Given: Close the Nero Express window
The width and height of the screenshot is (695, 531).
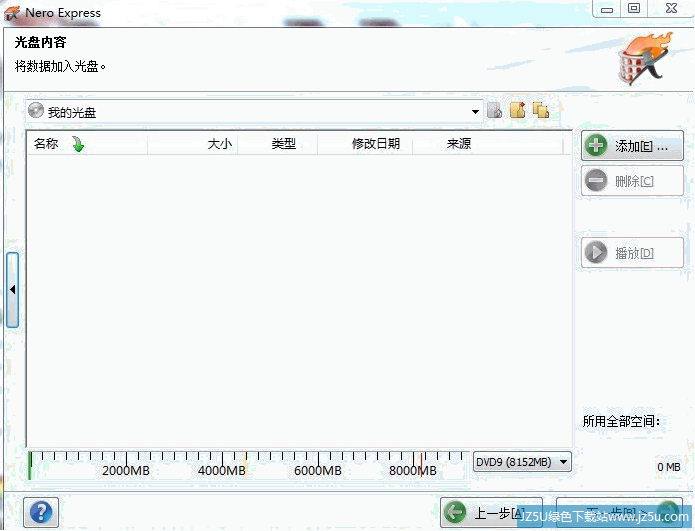Looking at the screenshot, I should click(671, 8).
